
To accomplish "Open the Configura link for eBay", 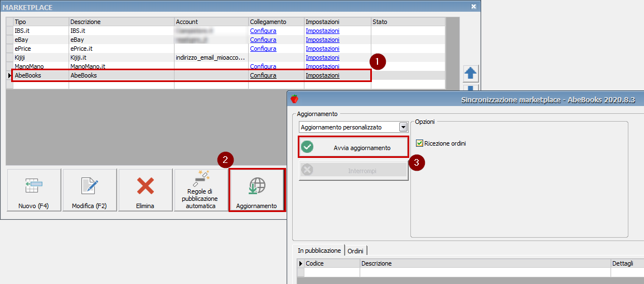I will pos(263,40).
